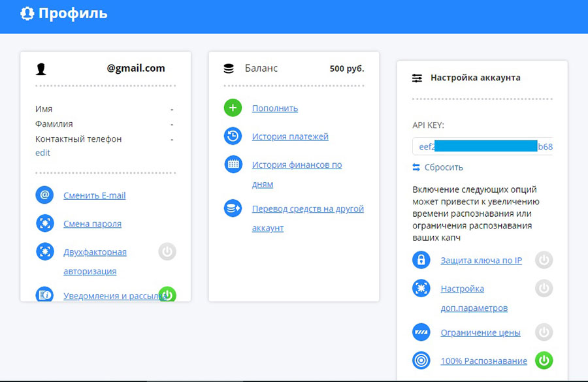Click the payment history clock icon
Viewport: 588px width, 382px height.
click(233, 136)
